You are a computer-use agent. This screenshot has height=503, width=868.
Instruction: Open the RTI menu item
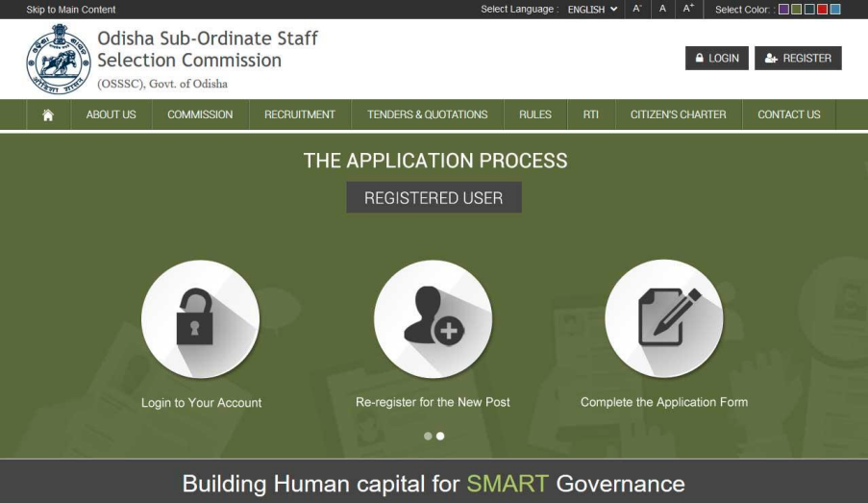[x=591, y=114]
